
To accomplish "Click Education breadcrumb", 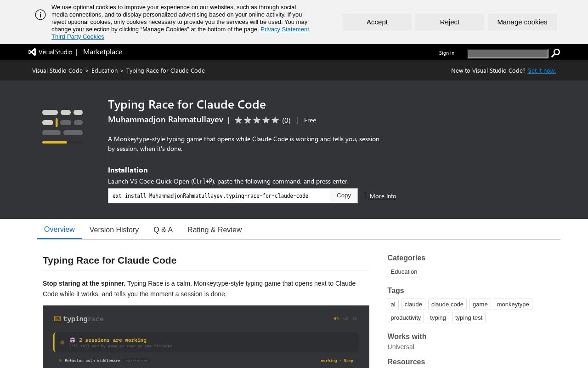I will click(x=104, y=70).
